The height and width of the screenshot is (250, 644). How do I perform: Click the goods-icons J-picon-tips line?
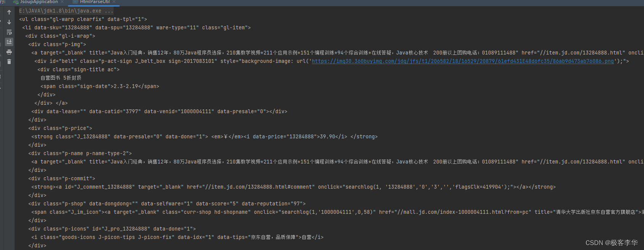[177, 237]
